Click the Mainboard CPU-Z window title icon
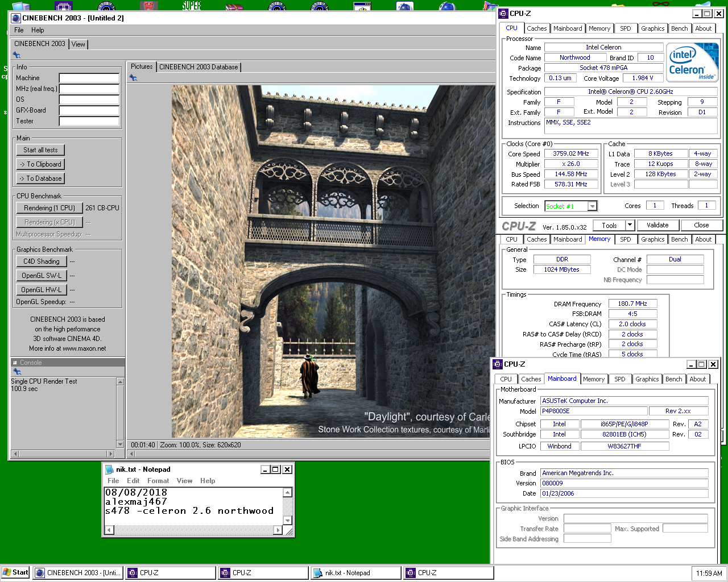Viewport: 728px width, 582px height. pos(497,364)
